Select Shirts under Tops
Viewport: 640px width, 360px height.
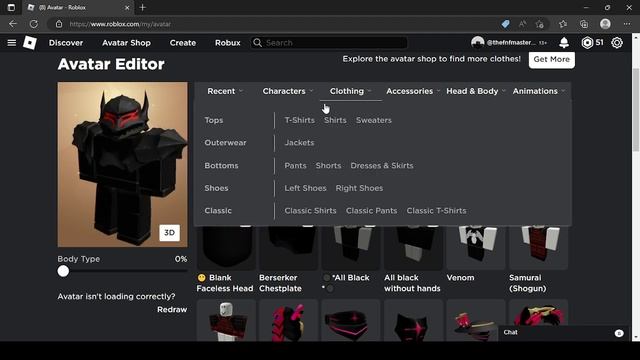point(335,120)
